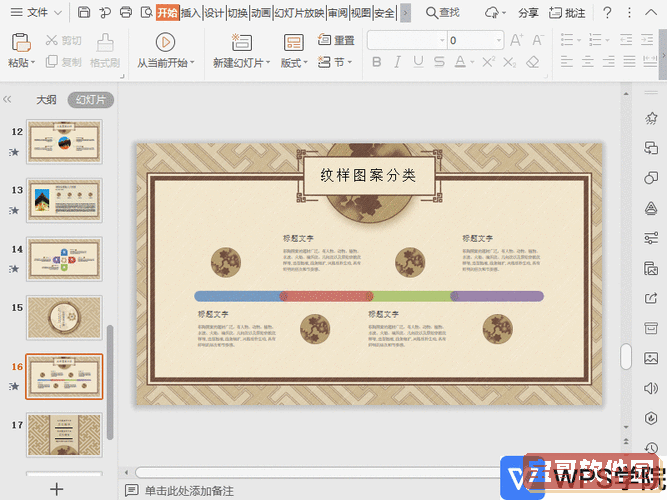Viewport: 667px width, 500px height.
Task: Increase indent level icon
Action: [x=647, y=40]
